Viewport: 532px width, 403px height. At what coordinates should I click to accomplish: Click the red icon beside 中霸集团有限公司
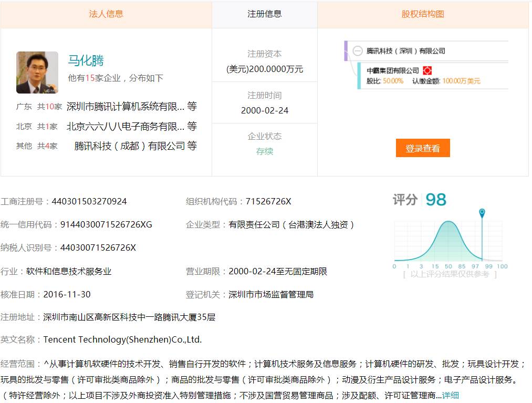(x=427, y=70)
